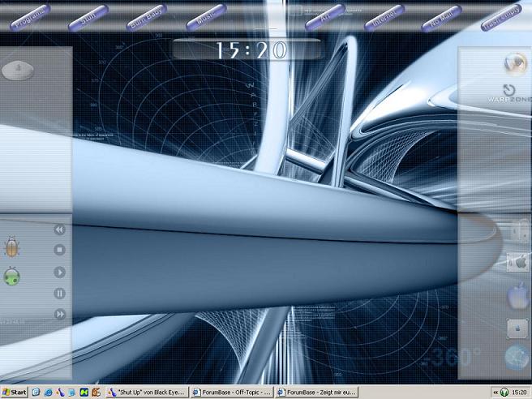Click the round eye-like orb icon in right panel
The height and width of the screenshot is (399, 532).
click(516, 63)
